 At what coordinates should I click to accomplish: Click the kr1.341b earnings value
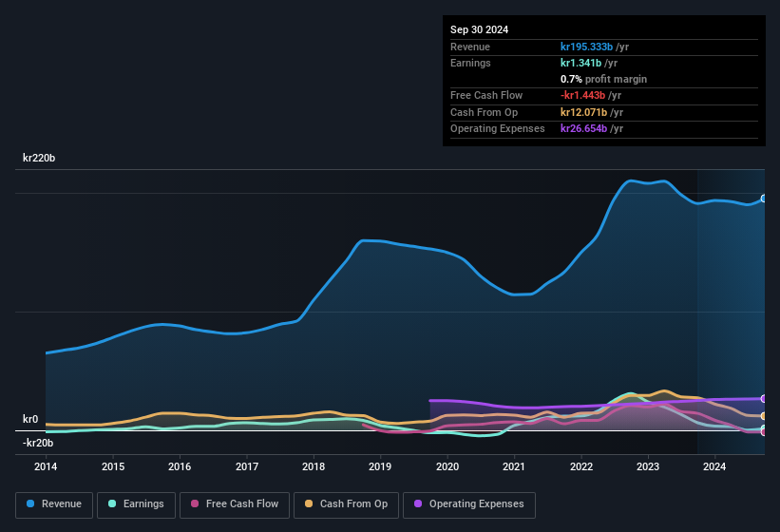click(581, 63)
